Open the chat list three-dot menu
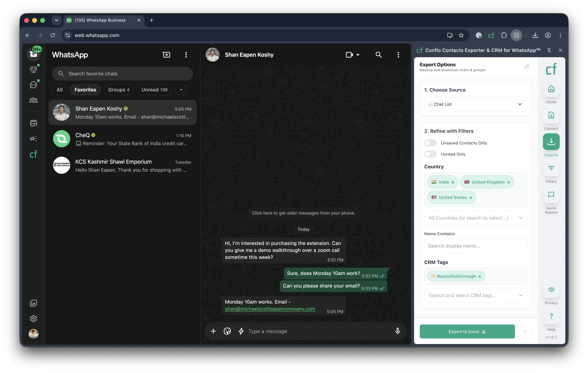 186,55
